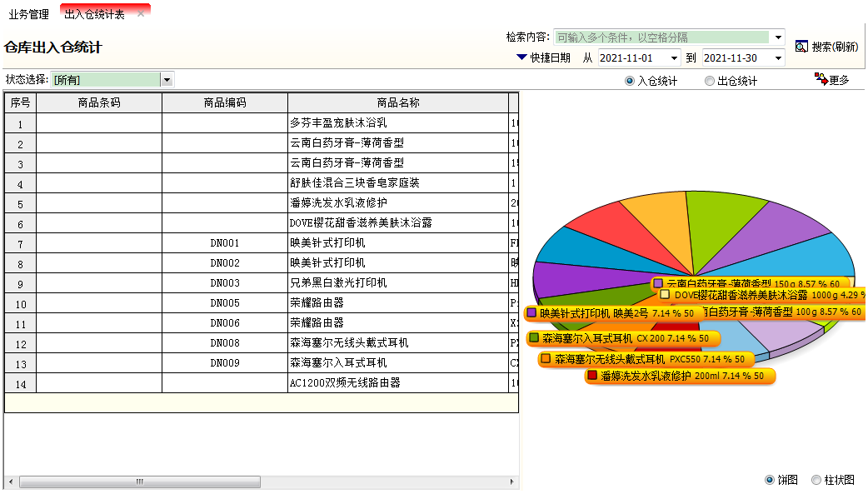The width and height of the screenshot is (868, 494).
Task: Click product code DN009 cell
Action: point(225,362)
